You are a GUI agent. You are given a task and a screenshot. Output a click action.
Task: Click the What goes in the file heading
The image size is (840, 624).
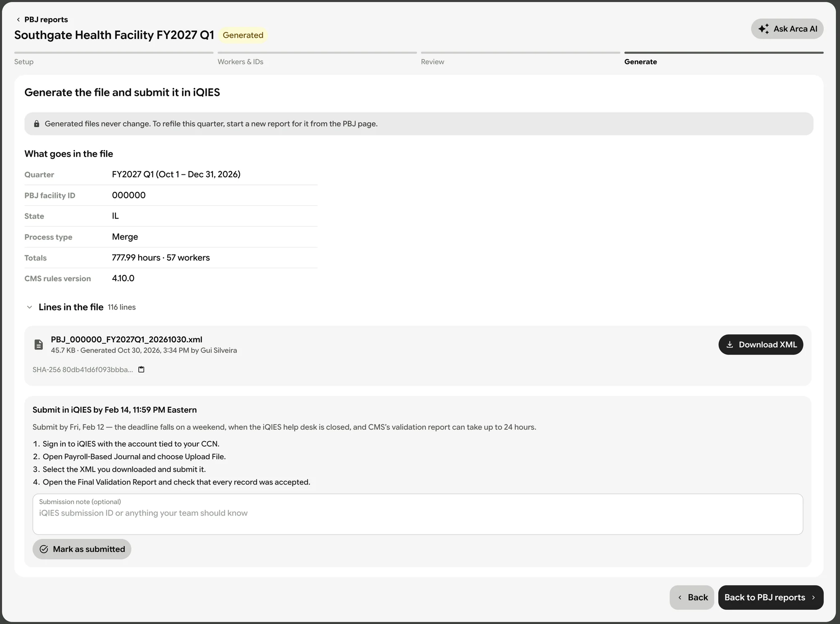pyautogui.click(x=69, y=154)
